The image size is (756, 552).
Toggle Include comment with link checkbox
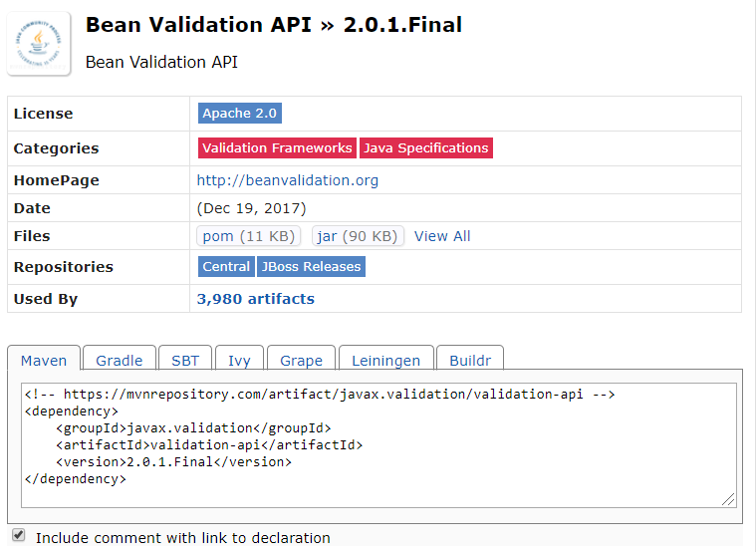[x=19, y=535]
